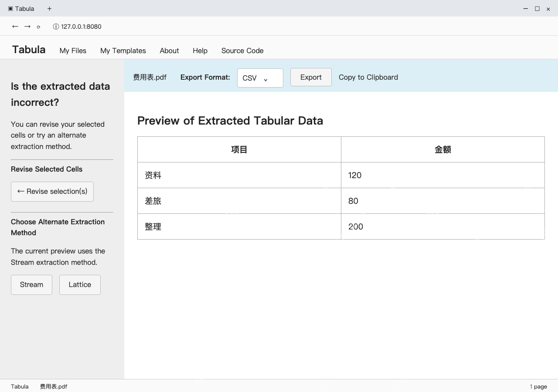Open a new tab with the plus icon
Image resolution: width=558 pixels, height=392 pixels.
point(49,9)
